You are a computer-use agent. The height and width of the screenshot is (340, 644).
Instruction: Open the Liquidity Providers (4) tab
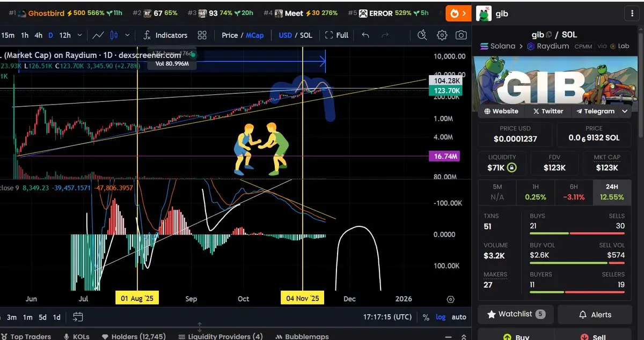tap(221, 336)
